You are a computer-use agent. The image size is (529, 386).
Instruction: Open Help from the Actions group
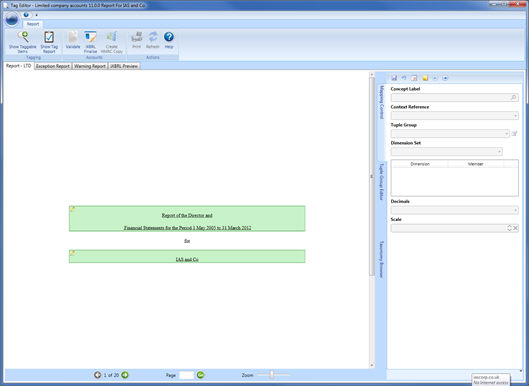click(169, 40)
